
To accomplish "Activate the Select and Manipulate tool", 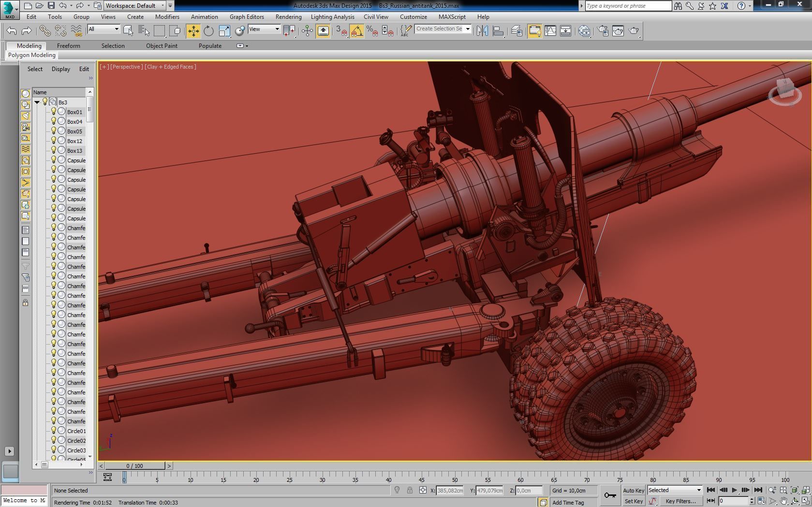I will 307,31.
